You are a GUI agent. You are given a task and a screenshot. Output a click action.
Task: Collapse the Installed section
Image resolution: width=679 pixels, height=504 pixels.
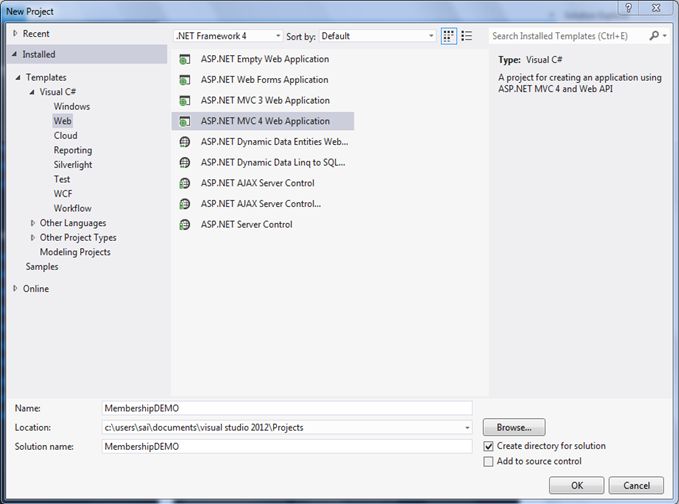15,54
